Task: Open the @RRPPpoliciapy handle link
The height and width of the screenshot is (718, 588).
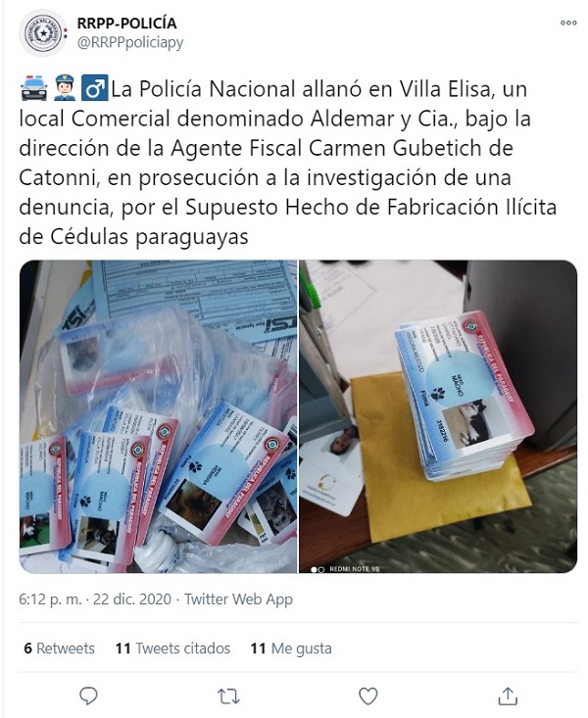Action: 130,42
